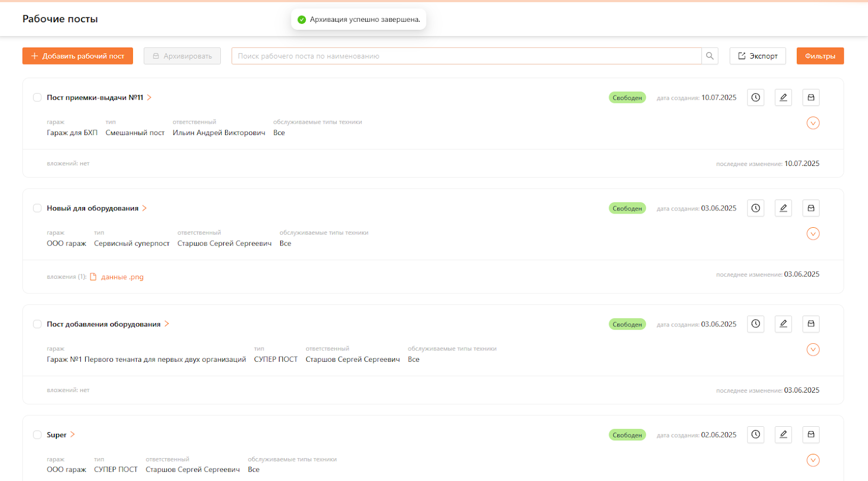Viewport: 868px width, 481px height.
Task: Expand the Новый для оборудования card
Action: (x=813, y=234)
